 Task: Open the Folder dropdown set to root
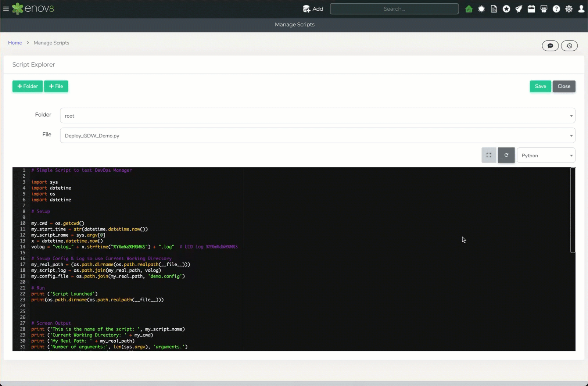pos(318,115)
